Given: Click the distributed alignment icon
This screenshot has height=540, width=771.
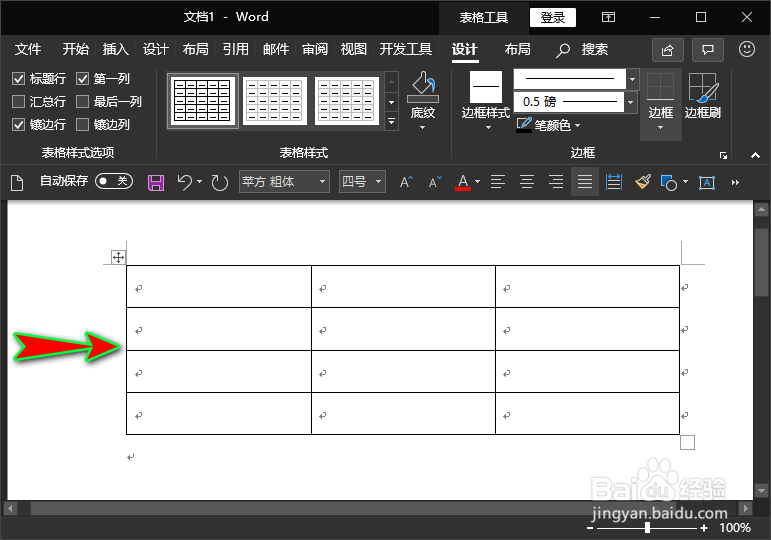Looking at the screenshot, I should [x=614, y=182].
